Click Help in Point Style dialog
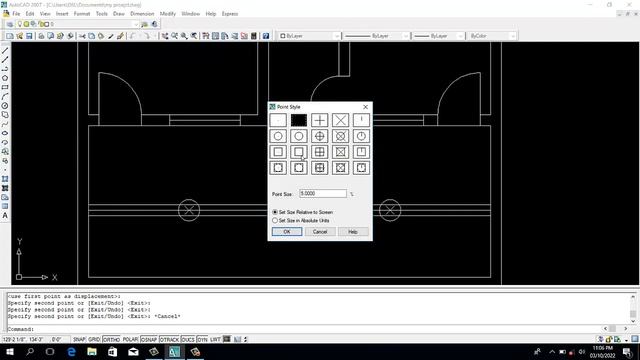Viewport: 640px width, 360px height. pyautogui.click(x=353, y=231)
